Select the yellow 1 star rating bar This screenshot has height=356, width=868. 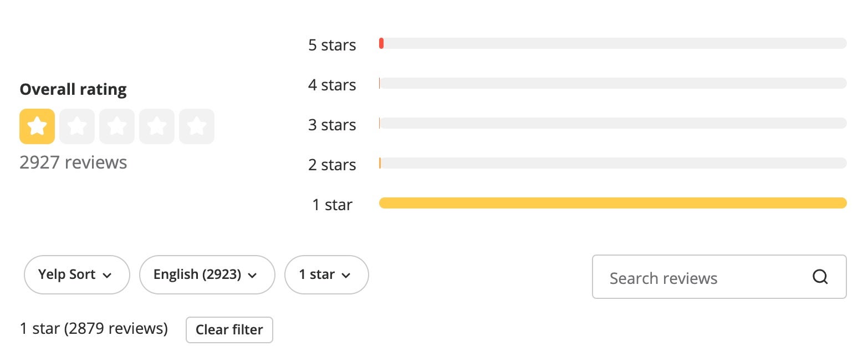612,203
